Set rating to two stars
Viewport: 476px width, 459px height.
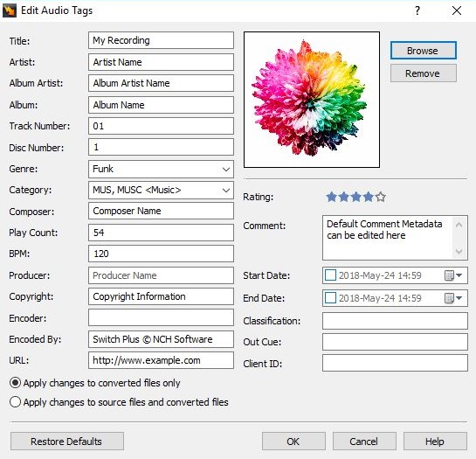point(343,197)
